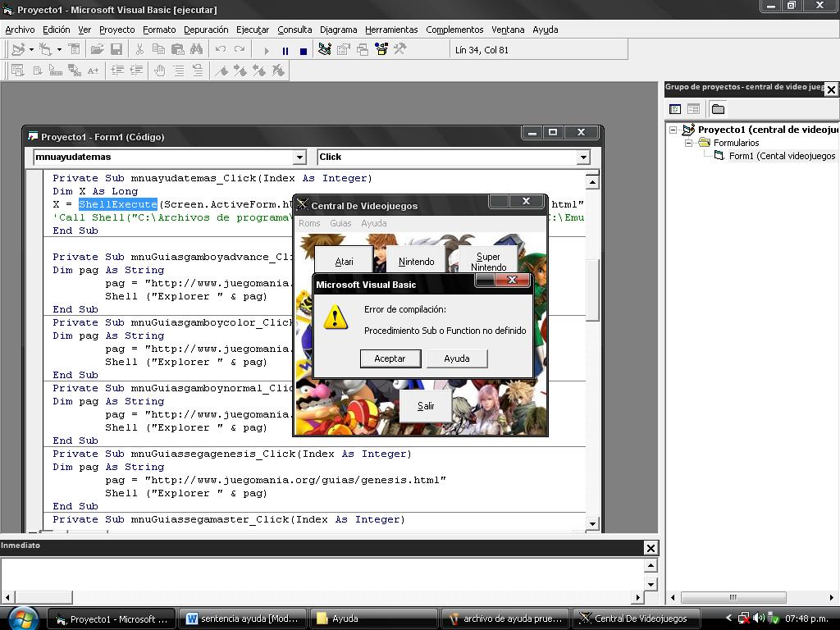Click the Break (pause) button
Screen dimensions: 840x630
click(x=285, y=51)
